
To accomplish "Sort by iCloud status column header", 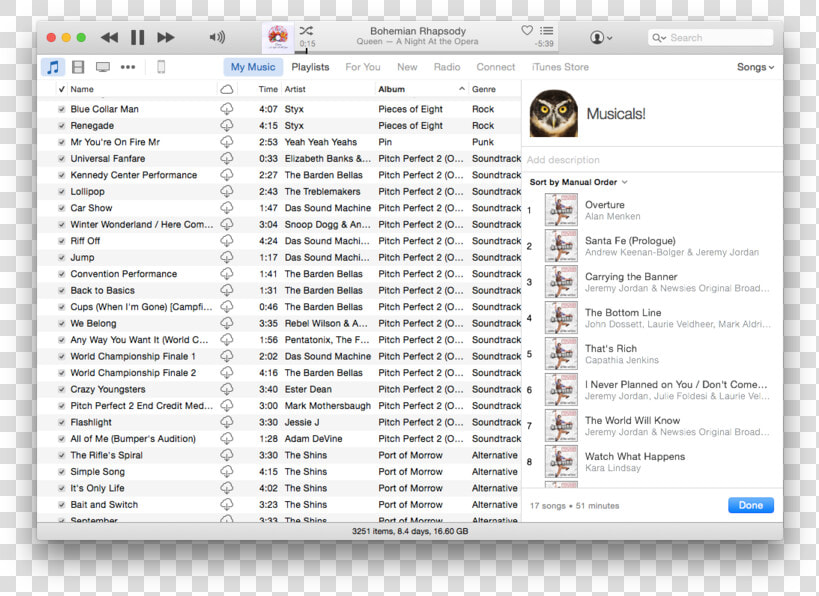I will pyautogui.click(x=227, y=89).
